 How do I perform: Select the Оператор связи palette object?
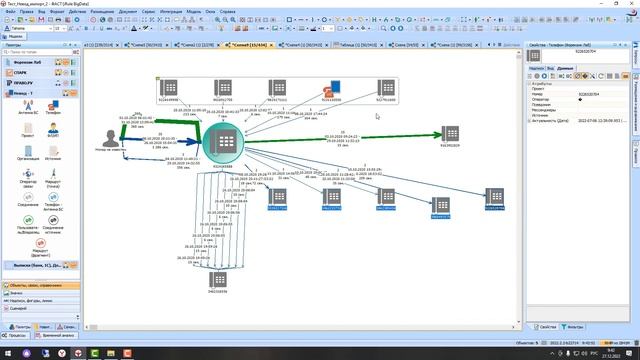(28, 178)
